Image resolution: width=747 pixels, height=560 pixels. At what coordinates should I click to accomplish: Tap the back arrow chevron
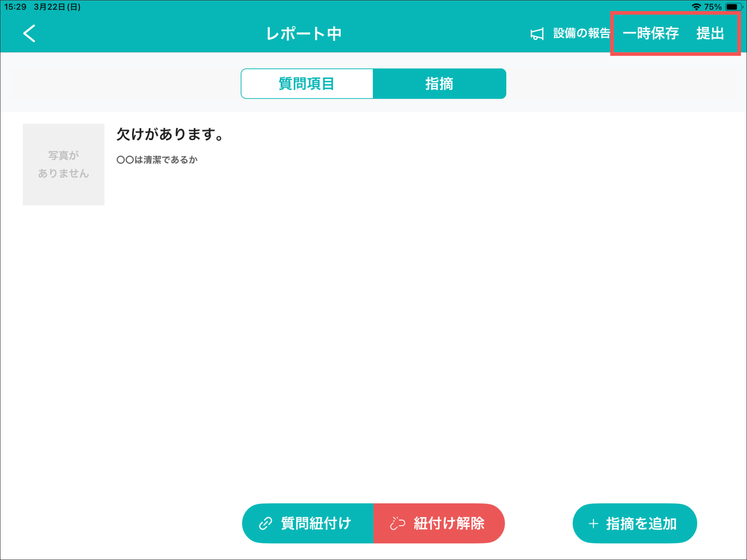coord(29,34)
